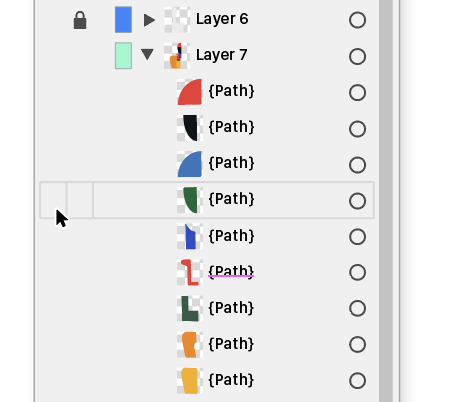Select the orange path thumbnail
452x402 pixels.
(x=190, y=344)
